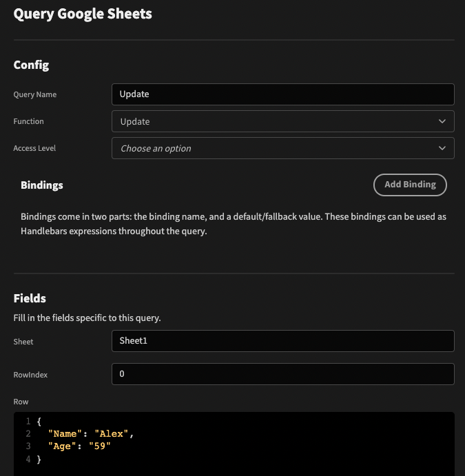
Task: Click line number 1 in code editor
Action: pos(28,421)
